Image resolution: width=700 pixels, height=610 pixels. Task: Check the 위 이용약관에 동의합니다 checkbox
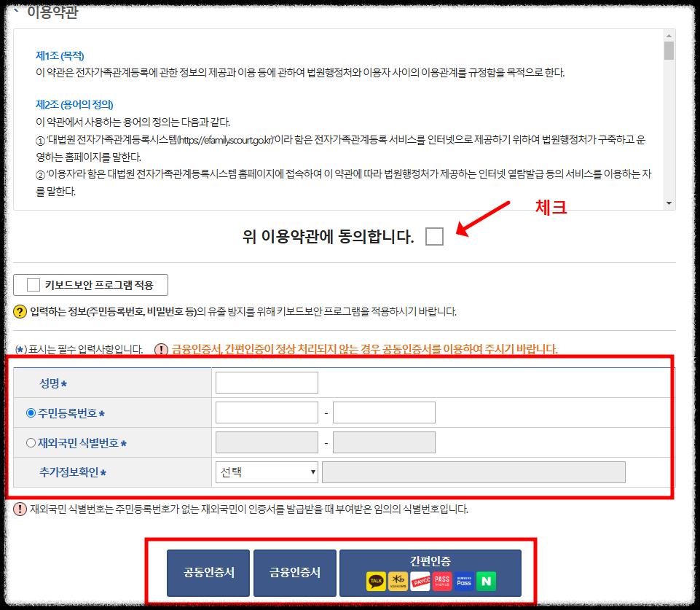[434, 236]
